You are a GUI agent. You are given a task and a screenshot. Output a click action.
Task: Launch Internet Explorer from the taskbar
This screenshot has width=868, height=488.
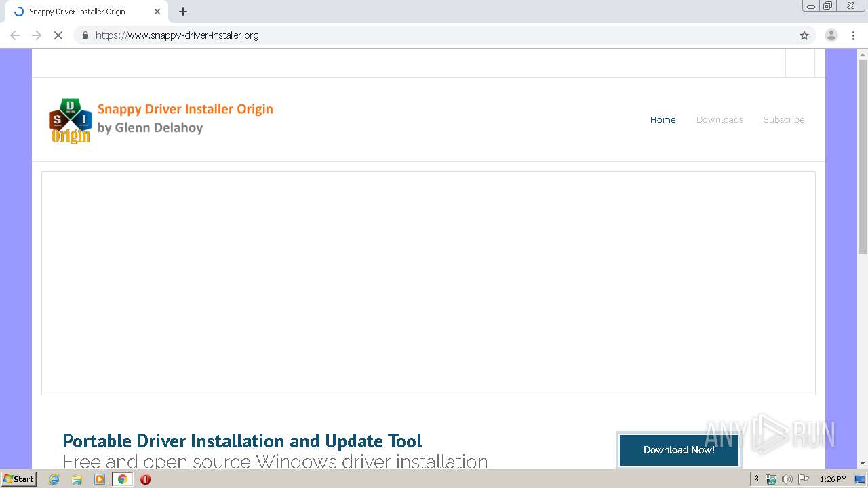click(x=54, y=479)
